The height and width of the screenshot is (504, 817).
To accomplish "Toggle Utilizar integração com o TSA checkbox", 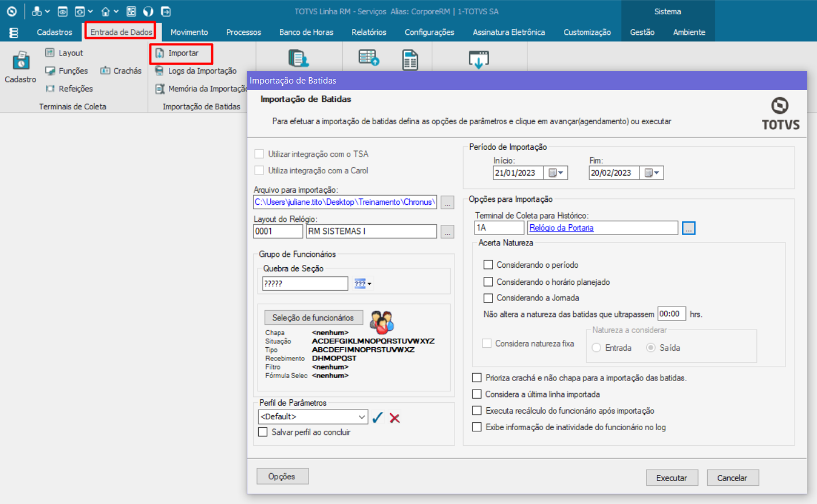I will click(x=259, y=154).
